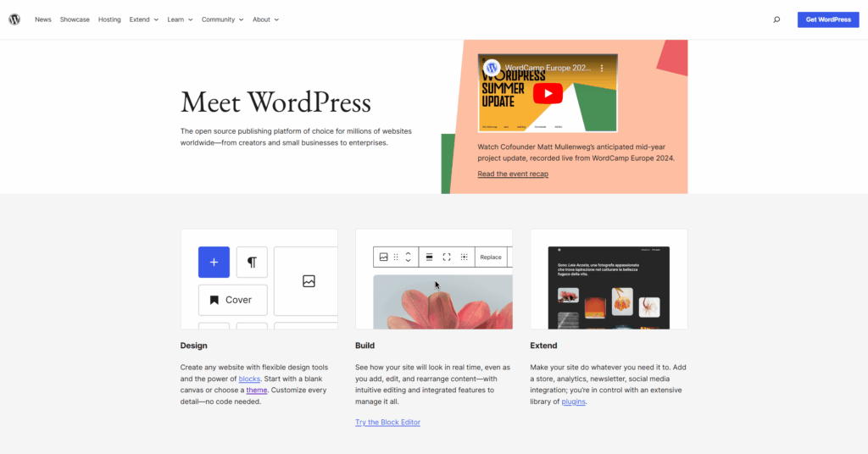Open the video's three-dot options menu

tap(603, 68)
